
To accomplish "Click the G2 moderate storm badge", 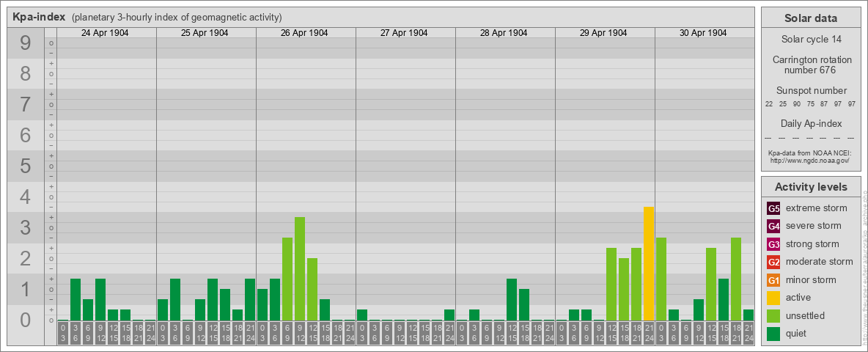I will pyautogui.click(x=774, y=263).
